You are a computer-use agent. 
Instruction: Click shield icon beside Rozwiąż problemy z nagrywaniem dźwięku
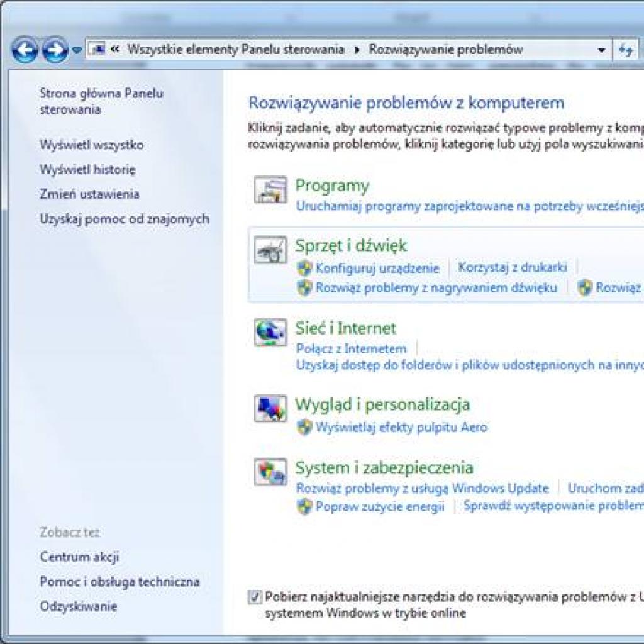point(304,287)
